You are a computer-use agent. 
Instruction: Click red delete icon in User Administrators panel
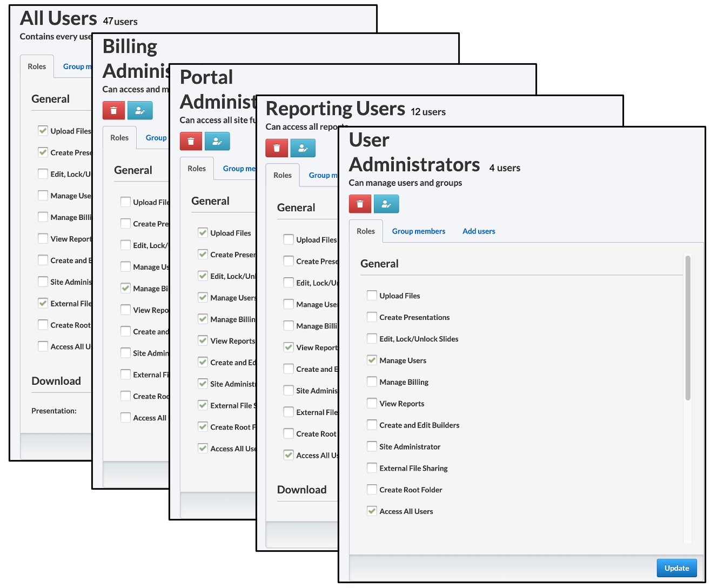pos(360,204)
